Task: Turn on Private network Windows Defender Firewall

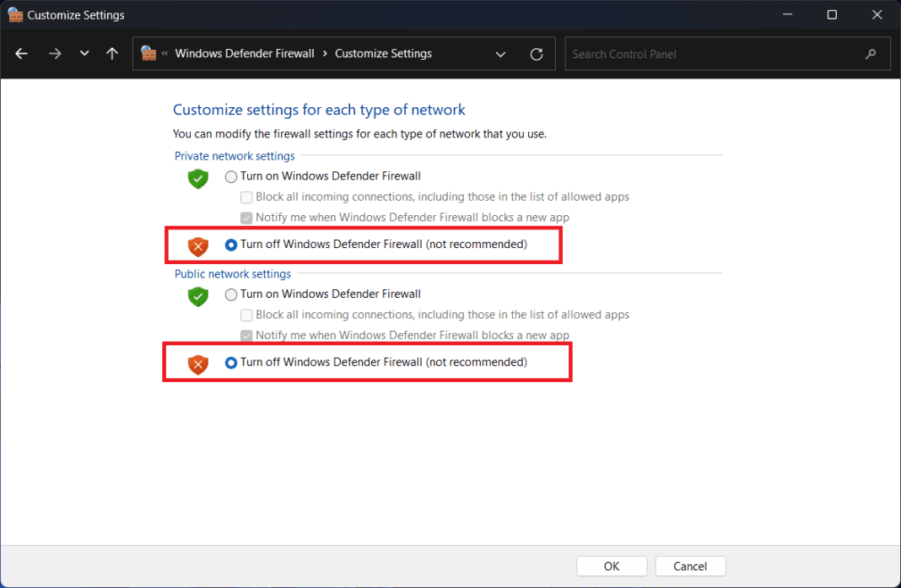Action: pos(231,177)
